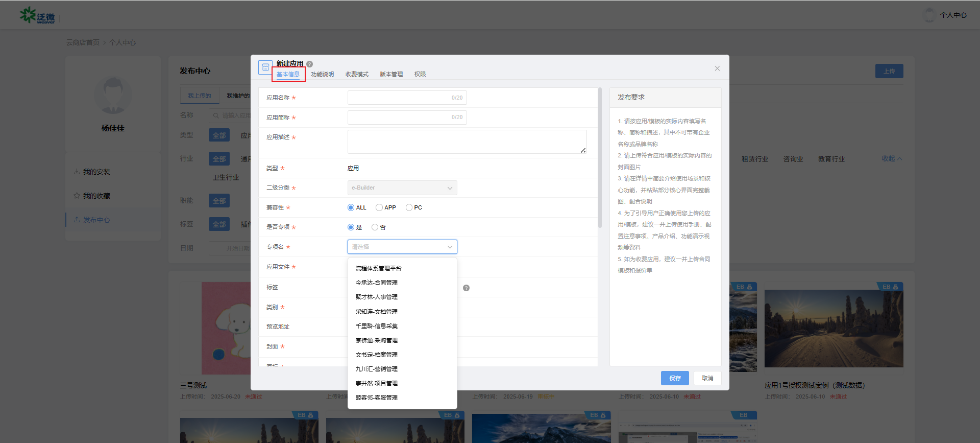Filter by 咨询业
This screenshot has height=443, width=980.
pyautogui.click(x=793, y=159)
